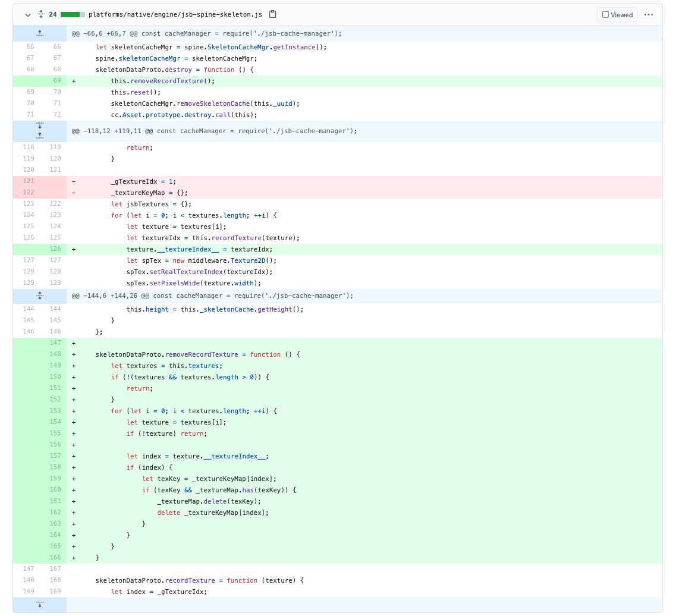
Task: Click deleted line number 122
Action: coord(30,193)
